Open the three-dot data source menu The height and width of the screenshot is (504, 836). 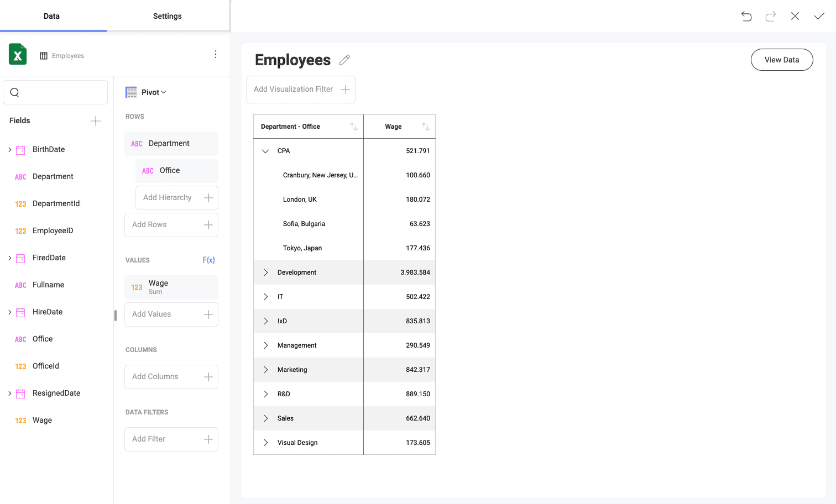click(x=216, y=54)
